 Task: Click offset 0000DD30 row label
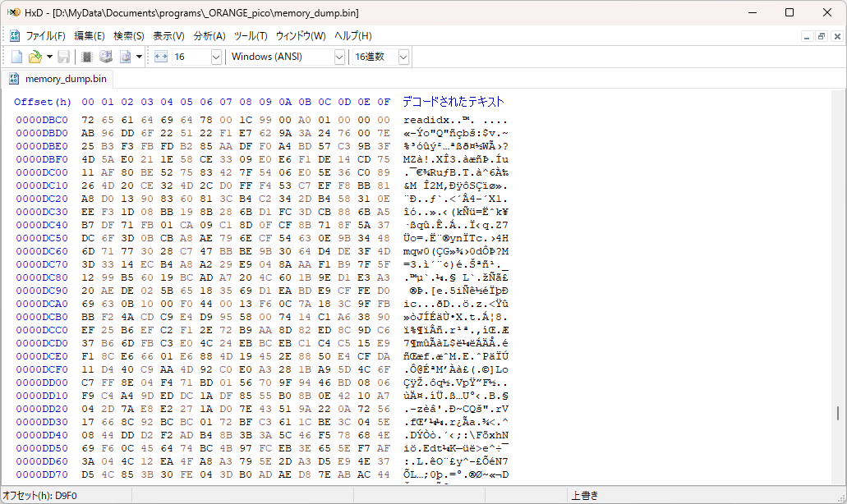(x=42, y=422)
